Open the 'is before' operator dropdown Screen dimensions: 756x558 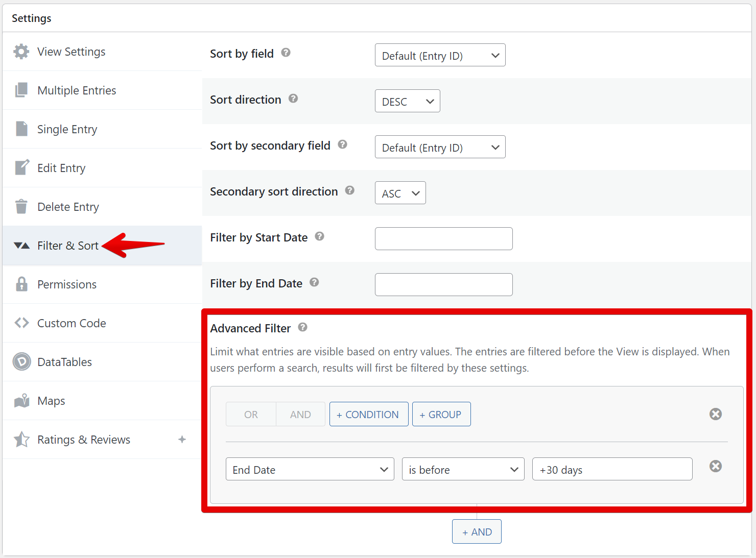[x=463, y=469]
